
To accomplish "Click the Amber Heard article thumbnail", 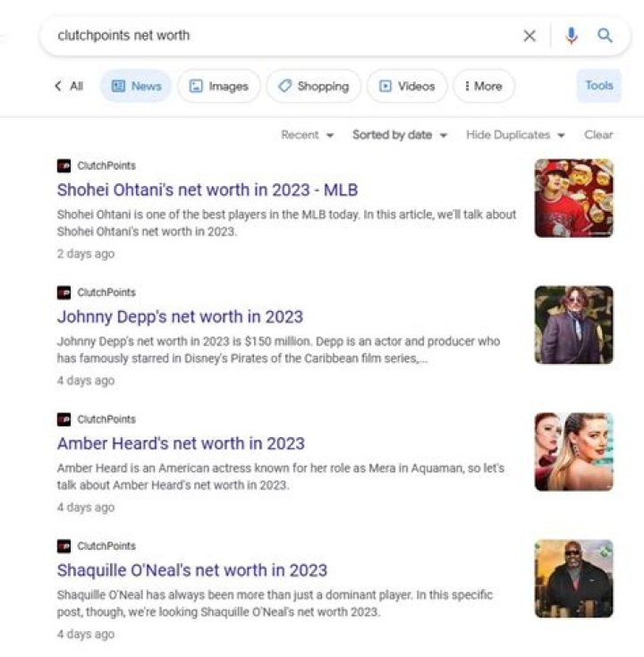I will (573, 451).
